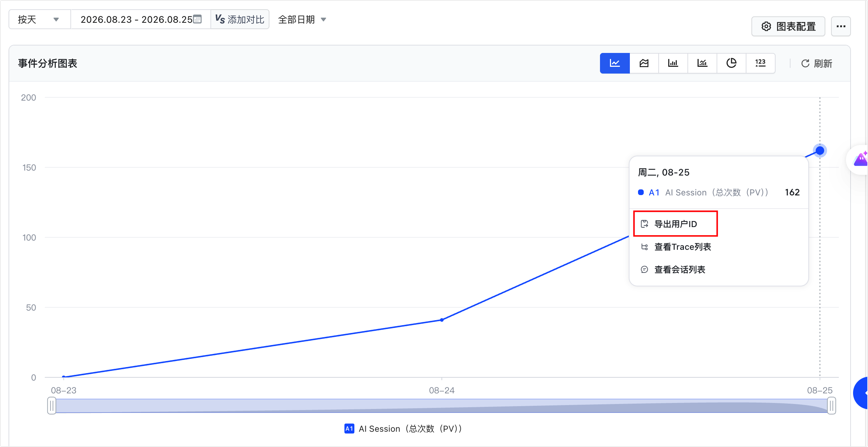Click the 事件分析图表 panel title
Screen dimensions: 868x447
[48, 63]
